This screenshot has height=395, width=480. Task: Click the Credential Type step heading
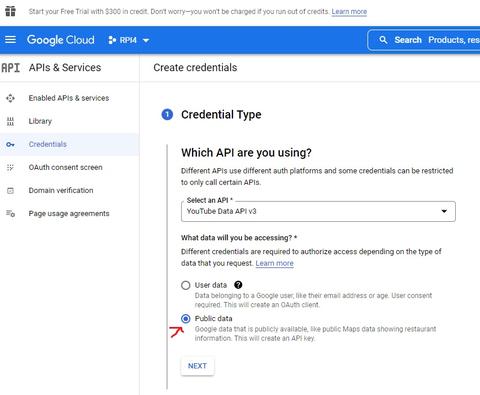click(221, 115)
